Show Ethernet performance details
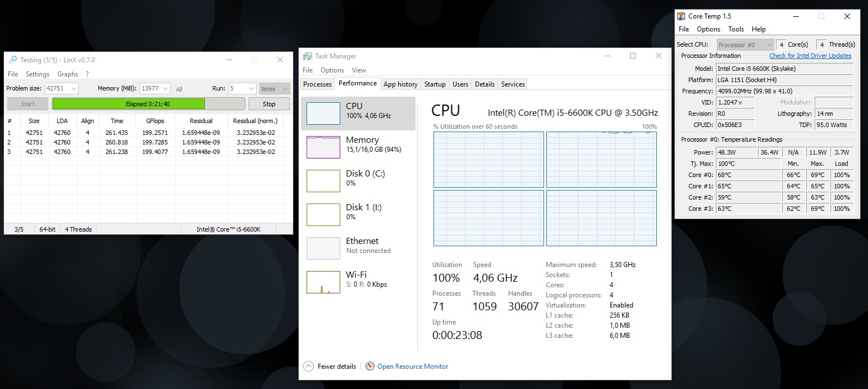Screen dimensions: 868x389 (359, 248)
